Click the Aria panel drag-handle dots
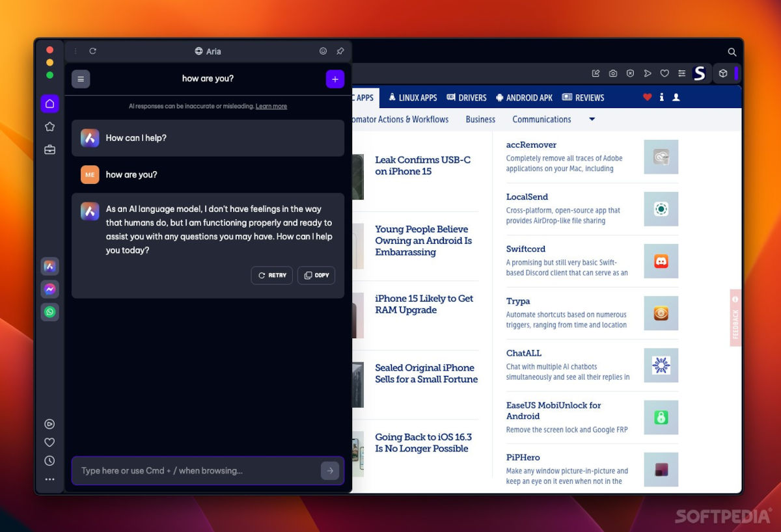This screenshot has width=781, height=532. click(75, 51)
